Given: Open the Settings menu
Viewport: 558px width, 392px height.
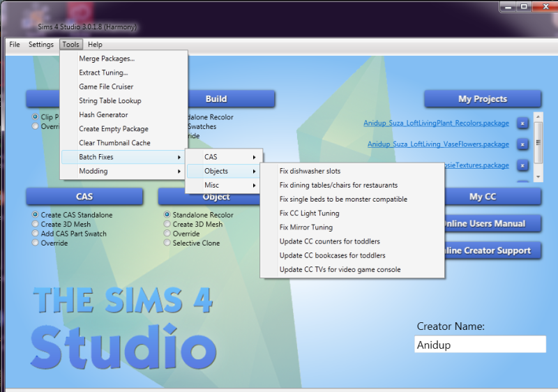Looking at the screenshot, I should [x=41, y=45].
